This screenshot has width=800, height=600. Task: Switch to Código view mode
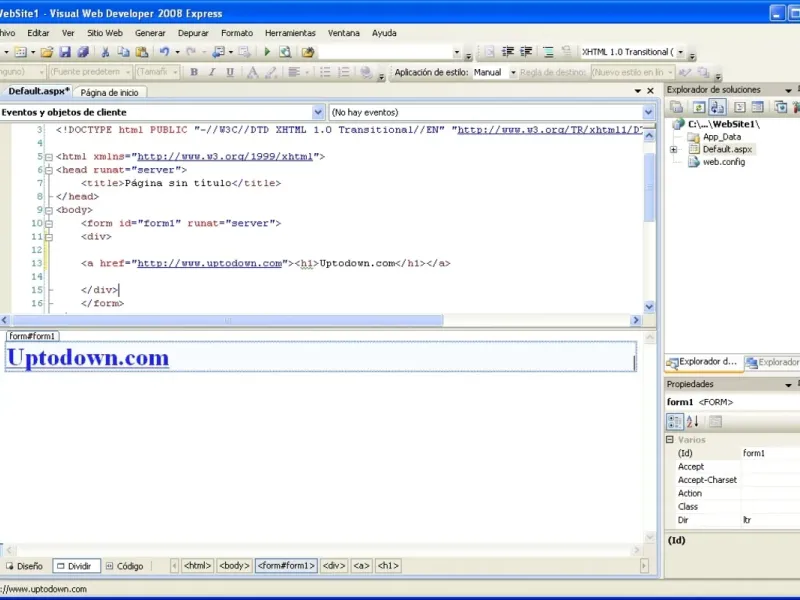124,566
